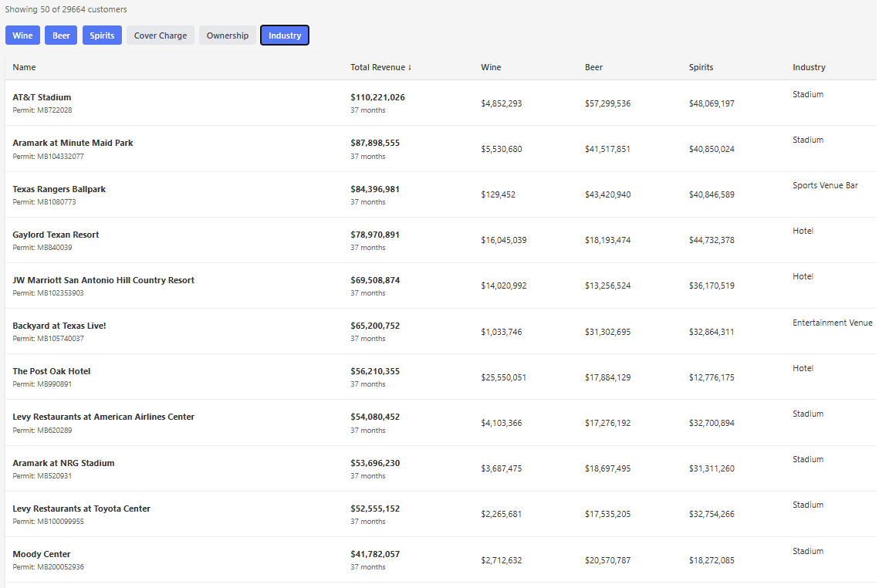Click the Total Revenue sort arrow
The height and width of the screenshot is (588, 889).
click(410, 67)
